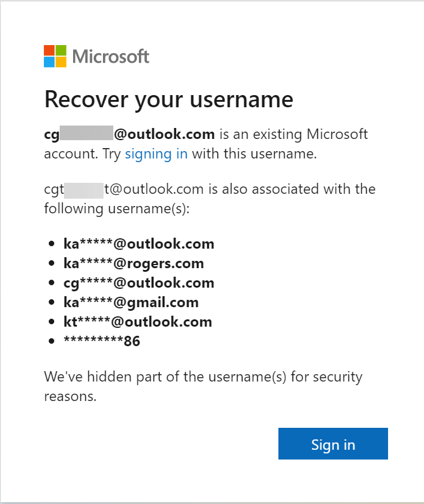Click the blue Sign in button
The height and width of the screenshot is (504, 424).
[333, 444]
